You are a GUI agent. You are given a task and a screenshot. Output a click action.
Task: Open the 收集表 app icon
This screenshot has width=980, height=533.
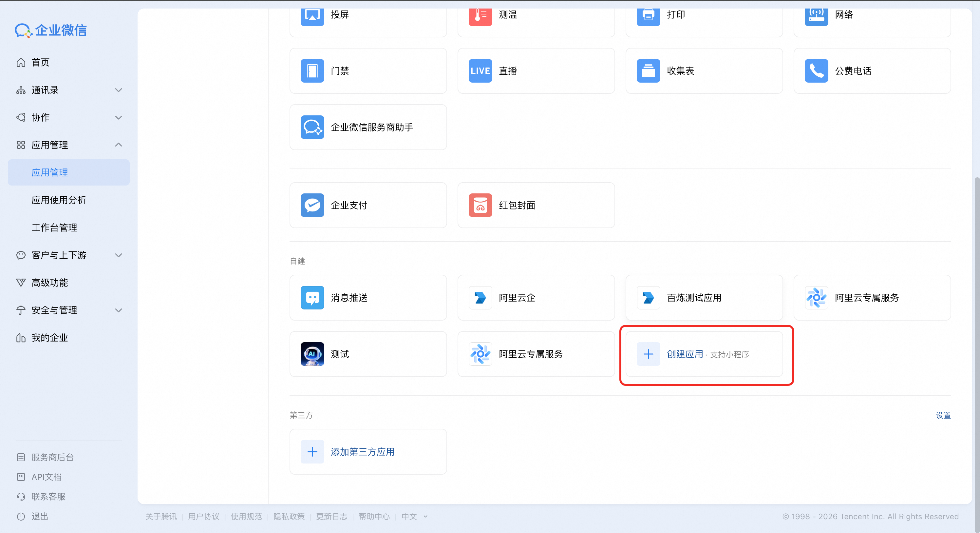click(x=648, y=71)
